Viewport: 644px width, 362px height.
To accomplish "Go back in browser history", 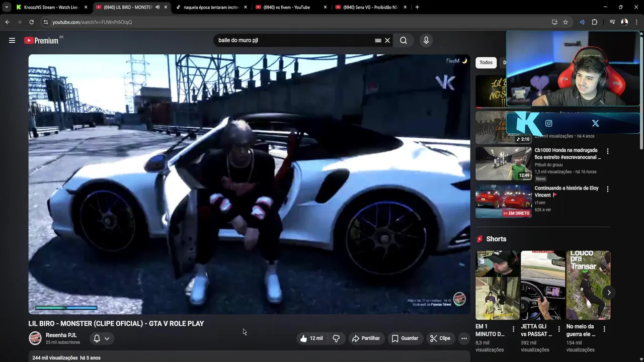I will 7,22.
